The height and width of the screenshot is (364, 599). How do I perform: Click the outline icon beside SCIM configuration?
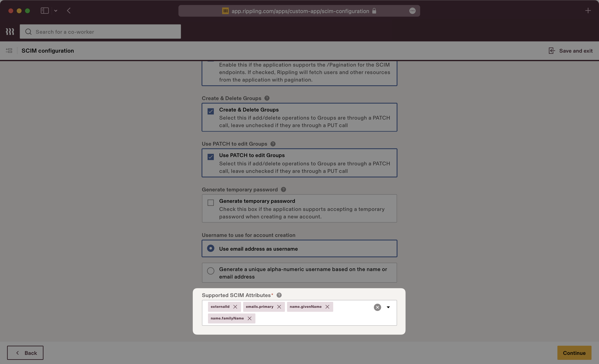coord(9,51)
